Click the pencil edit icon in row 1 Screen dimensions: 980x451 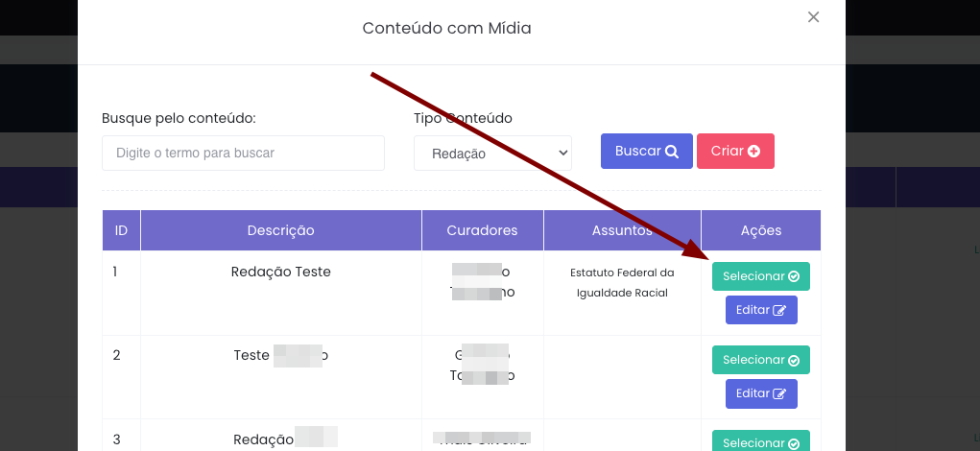(x=779, y=310)
